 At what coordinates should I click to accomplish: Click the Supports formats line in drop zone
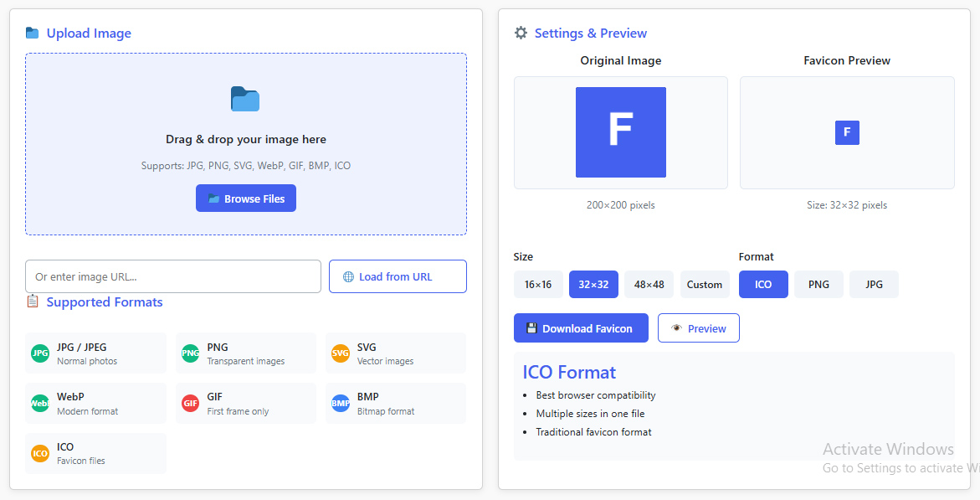point(245,166)
